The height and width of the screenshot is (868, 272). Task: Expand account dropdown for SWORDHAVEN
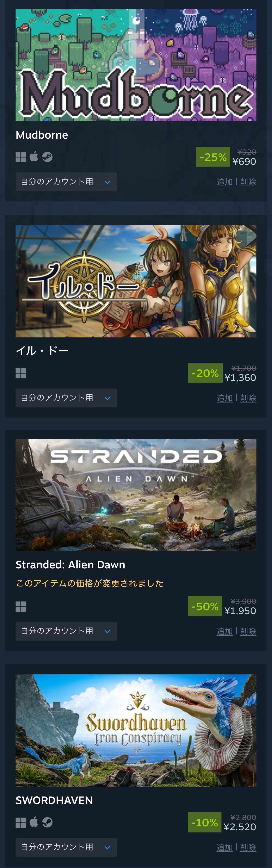coord(66,847)
